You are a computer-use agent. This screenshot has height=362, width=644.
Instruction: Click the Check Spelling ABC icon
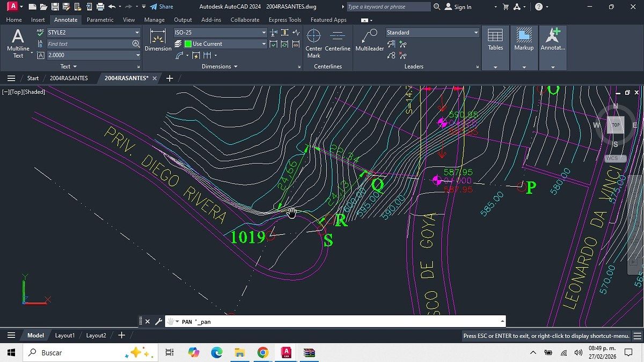(x=40, y=32)
